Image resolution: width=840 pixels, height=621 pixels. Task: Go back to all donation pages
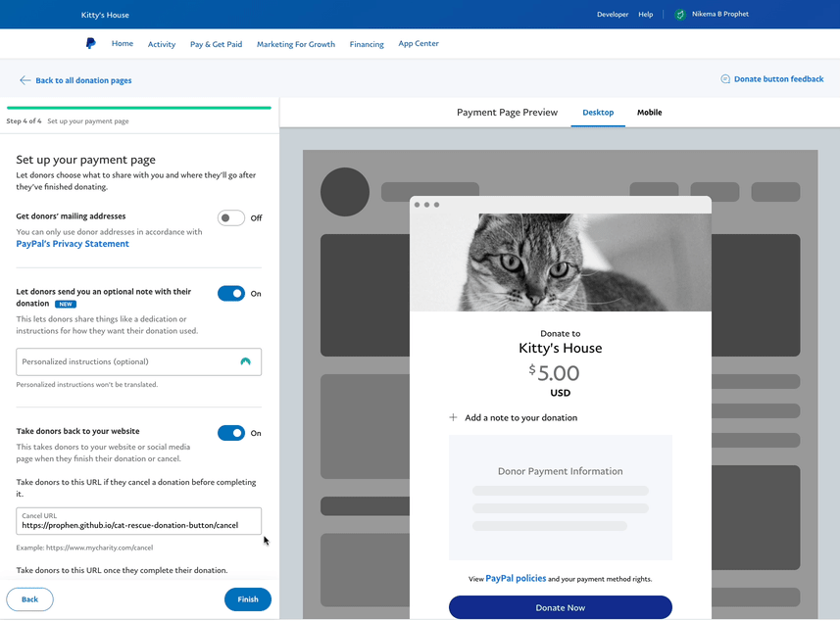pos(83,80)
